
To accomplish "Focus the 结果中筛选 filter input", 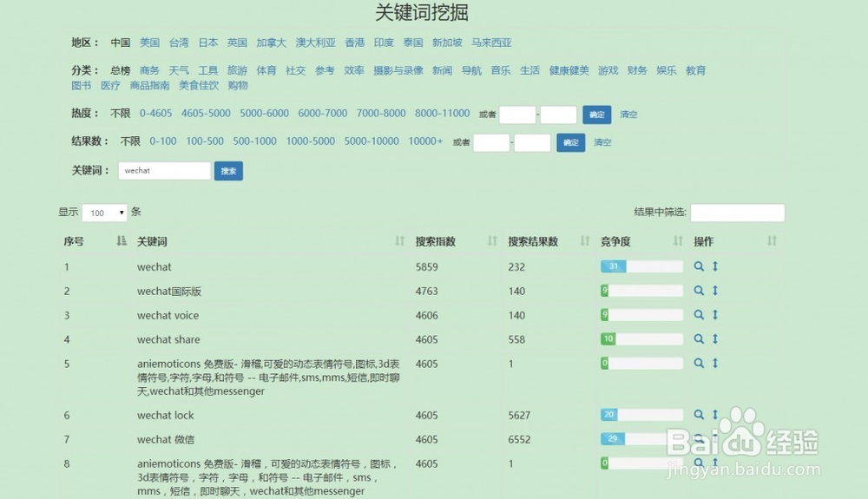I will (x=737, y=213).
